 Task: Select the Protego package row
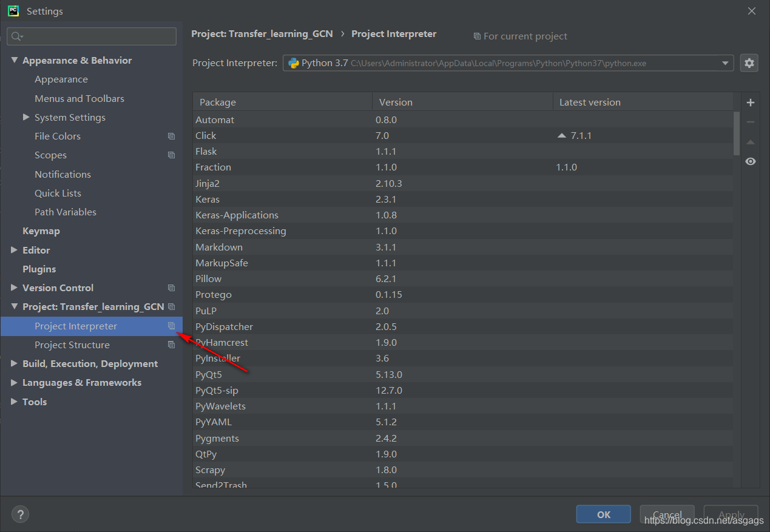coord(463,295)
